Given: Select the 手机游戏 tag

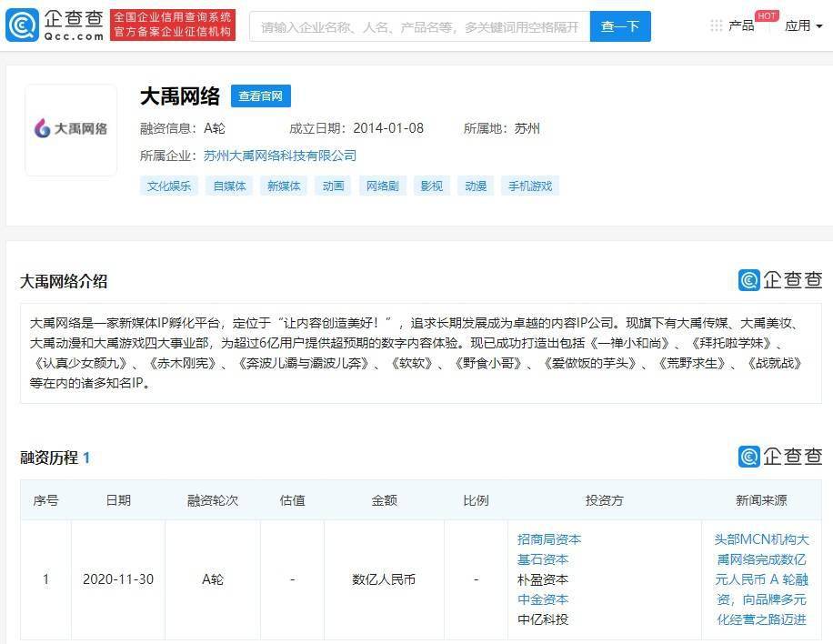Looking at the screenshot, I should (x=530, y=186).
